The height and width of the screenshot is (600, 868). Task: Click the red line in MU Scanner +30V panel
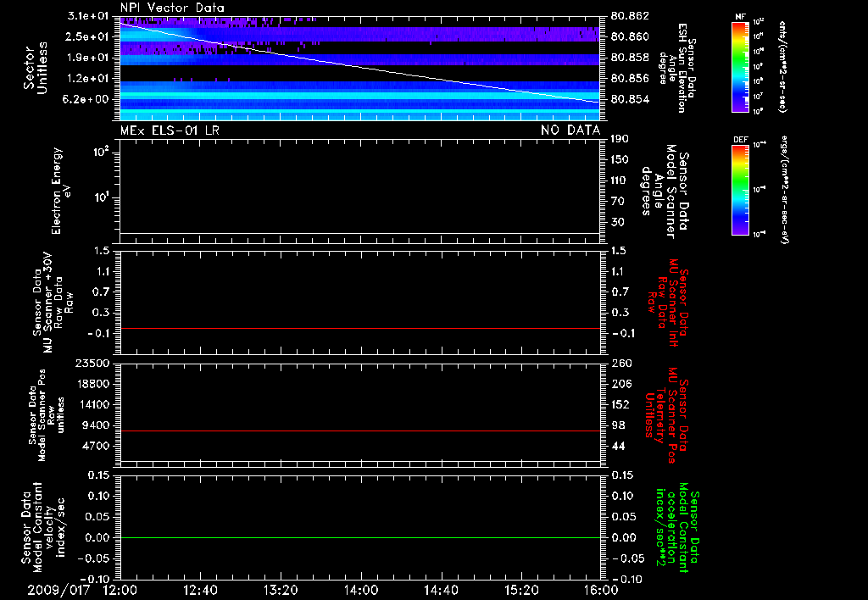click(359, 328)
